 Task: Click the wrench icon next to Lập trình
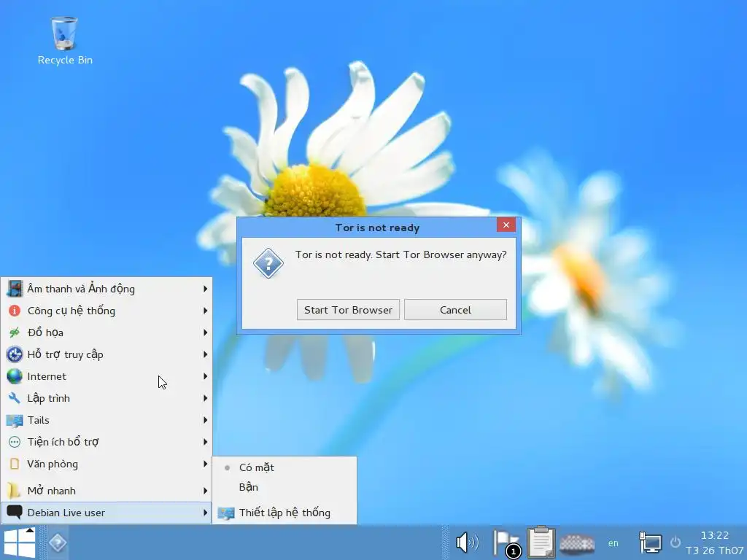[x=15, y=398]
